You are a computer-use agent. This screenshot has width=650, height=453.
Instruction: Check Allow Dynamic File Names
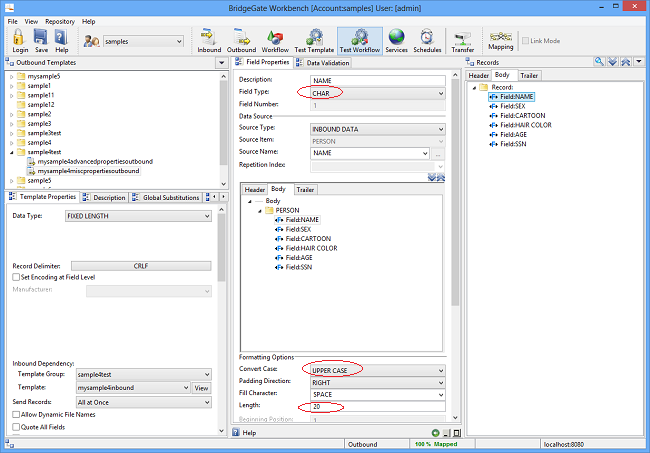click(16, 414)
